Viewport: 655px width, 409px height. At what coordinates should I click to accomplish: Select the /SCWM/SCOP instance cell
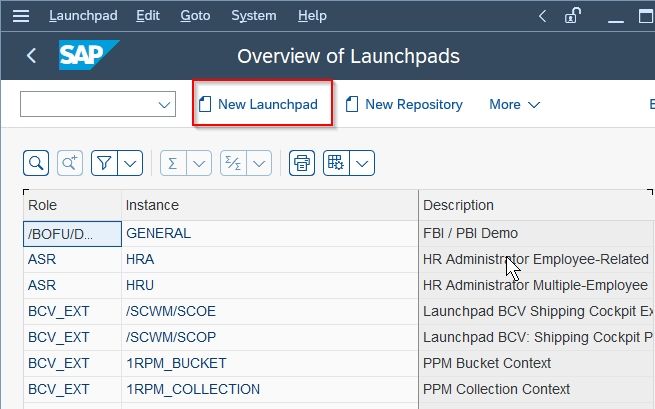point(270,337)
